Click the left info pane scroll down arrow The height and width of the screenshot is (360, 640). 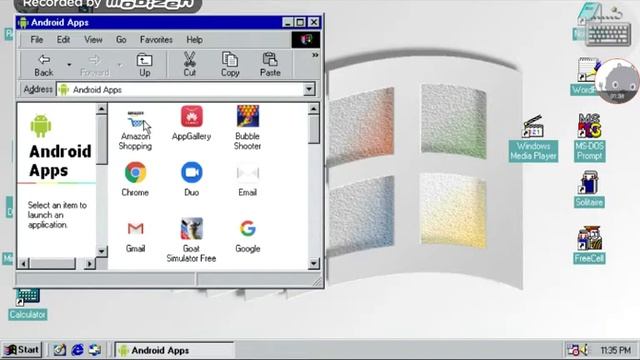[101, 251]
